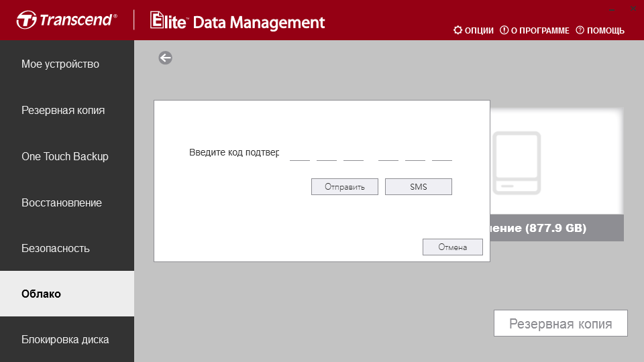Image resolution: width=644 pixels, height=362 pixels.
Task: Select Резервная копия in sidebar
Action: pos(67,110)
